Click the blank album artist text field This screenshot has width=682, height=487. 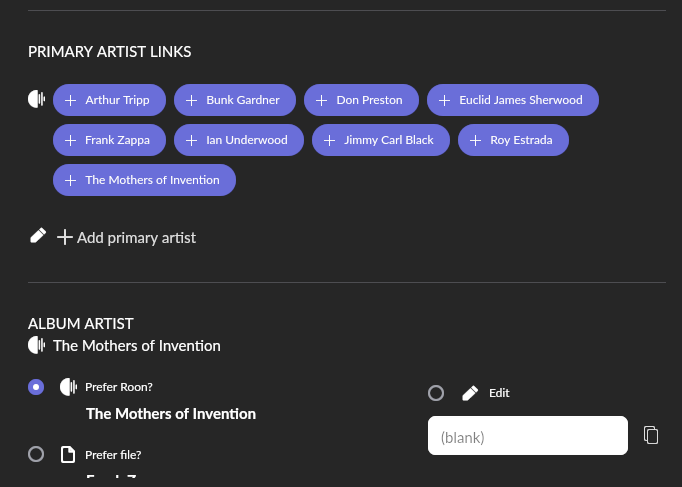point(527,436)
